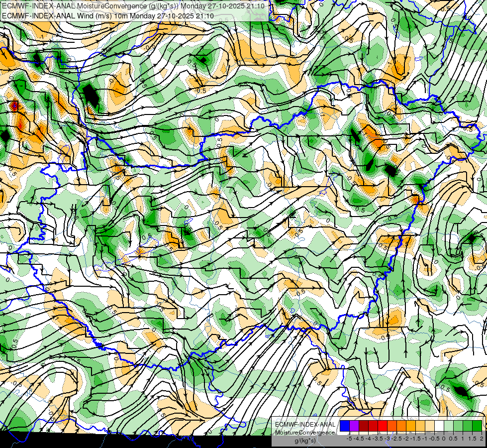This screenshot has width=487, height=448.
Task: Click the MoistureConvergence title line at top
Action: pos(133,6)
